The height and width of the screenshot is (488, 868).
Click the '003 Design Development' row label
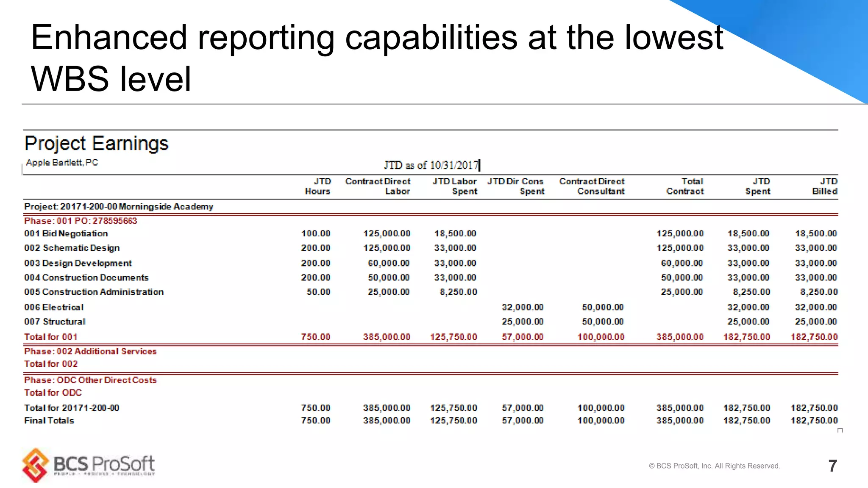(78, 263)
